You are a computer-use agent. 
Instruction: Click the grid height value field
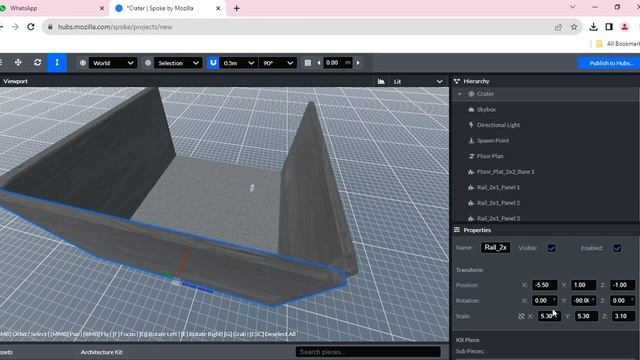click(x=337, y=63)
